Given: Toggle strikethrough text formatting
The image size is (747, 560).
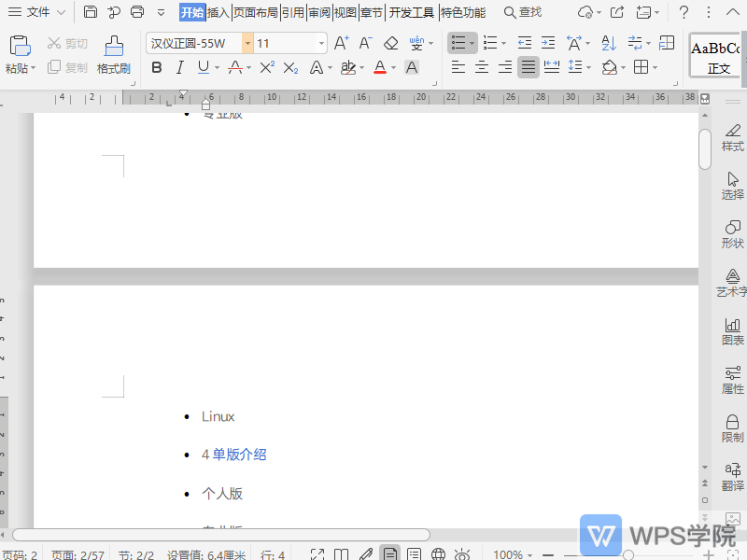Looking at the screenshot, I should click(x=235, y=67).
